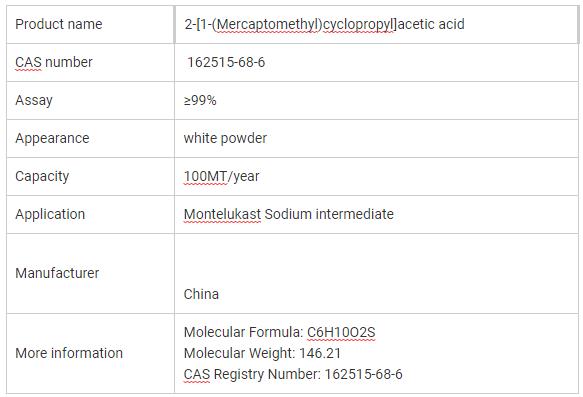This screenshot has height=397, width=583.
Task: Click the 'Capacity' label cell
Action: tap(90, 176)
